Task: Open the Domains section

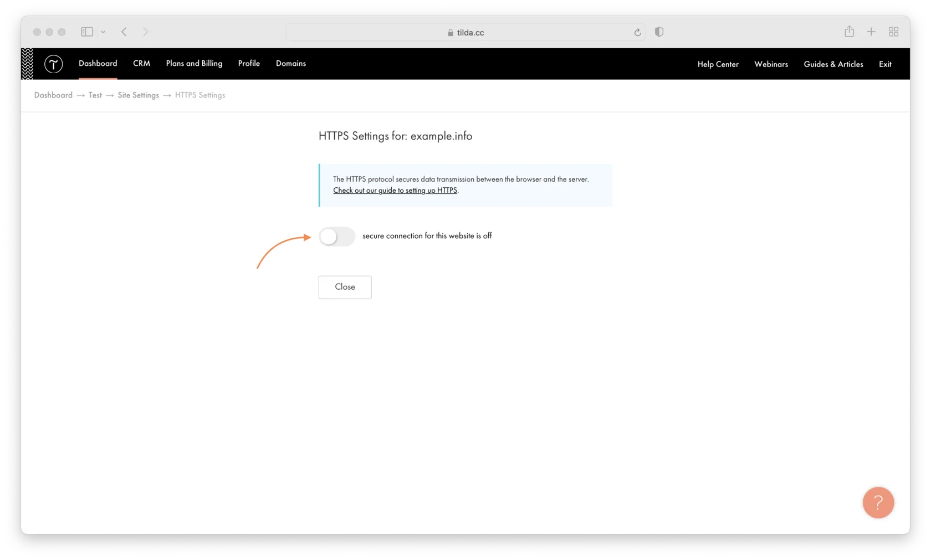Action: [x=290, y=64]
